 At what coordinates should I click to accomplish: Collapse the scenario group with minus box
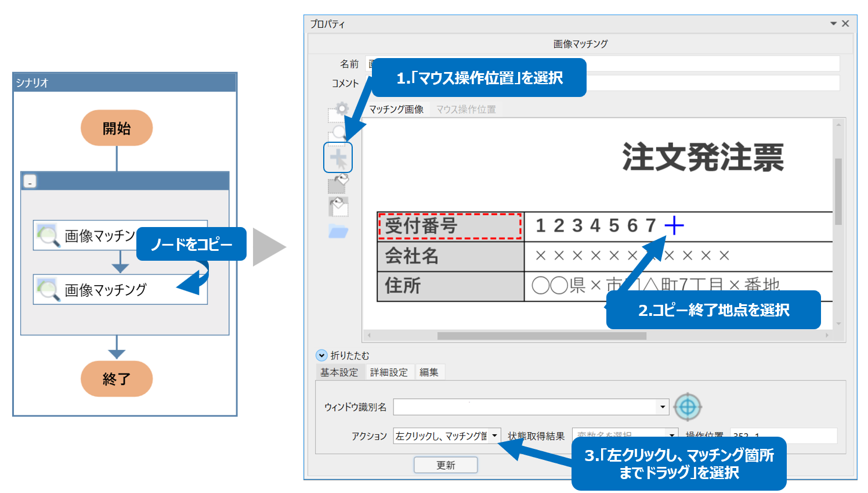pos(30,181)
